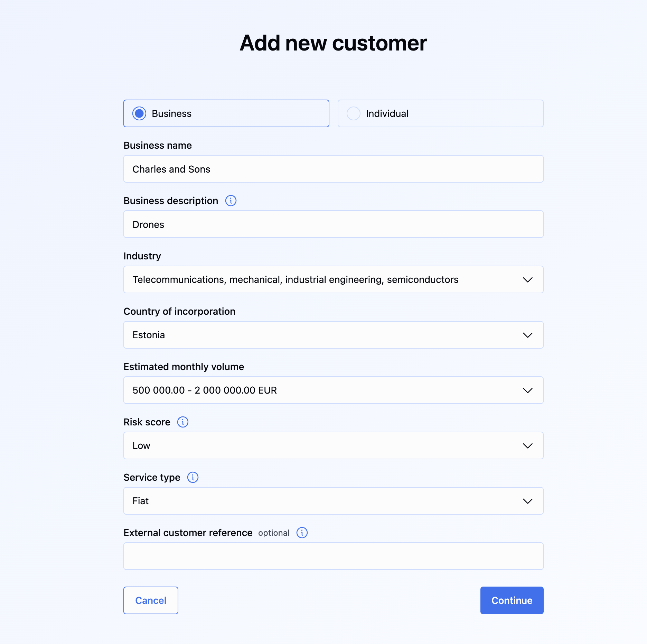This screenshot has width=647, height=644.
Task: Open the Service type dropdown
Action: pyautogui.click(x=333, y=501)
